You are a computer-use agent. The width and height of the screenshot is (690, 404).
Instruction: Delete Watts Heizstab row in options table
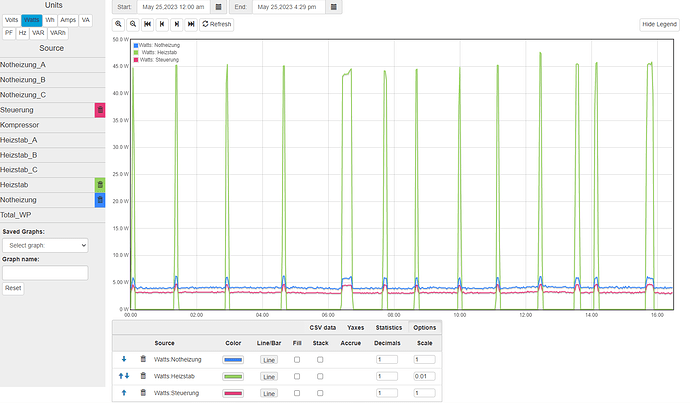[143, 376]
